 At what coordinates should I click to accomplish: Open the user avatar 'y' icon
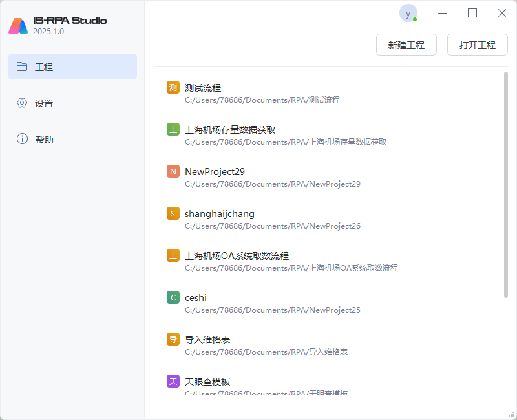pyautogui.click(x=408, y=13)
